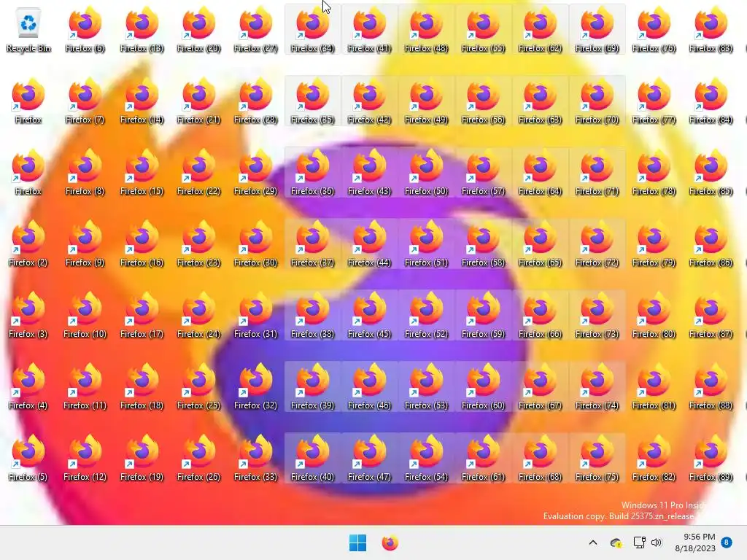Select the Firefox (18) shortcut

[x=142, y=386]
